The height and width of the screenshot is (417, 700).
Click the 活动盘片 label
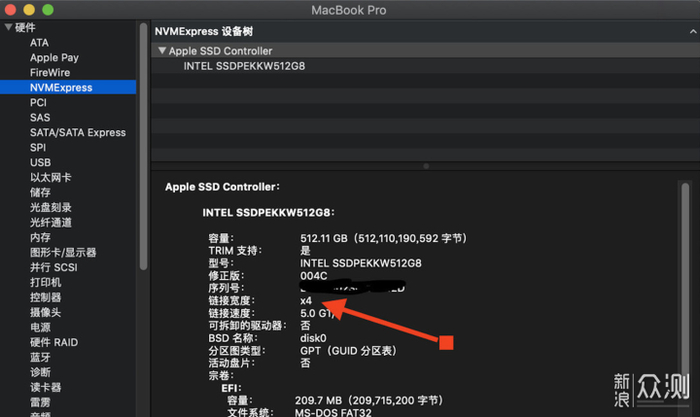(x=231, y=363)
